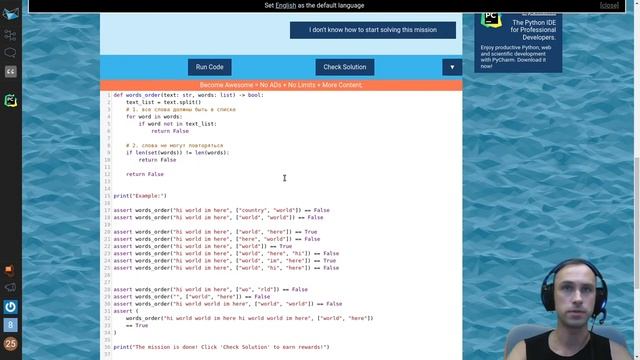Click line 1 with def words_order

click(189, 95)
